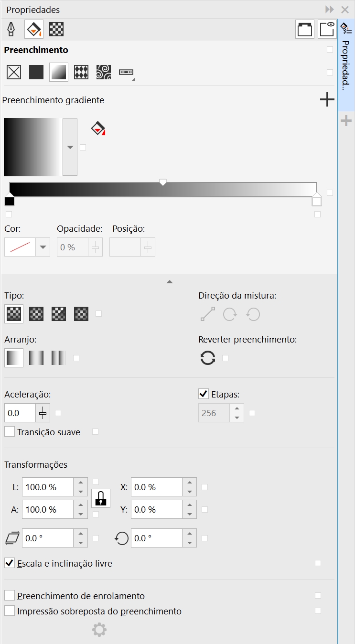Select the Uniform fill type
The width and height of the screenshot is (355, 644).
point(36,72)
